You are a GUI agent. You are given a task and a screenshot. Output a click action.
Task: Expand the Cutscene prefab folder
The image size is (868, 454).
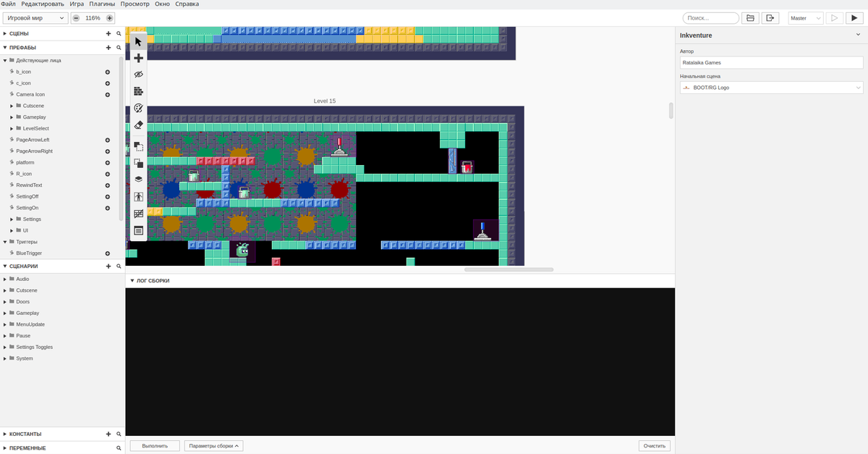click(x=12, y=106)
